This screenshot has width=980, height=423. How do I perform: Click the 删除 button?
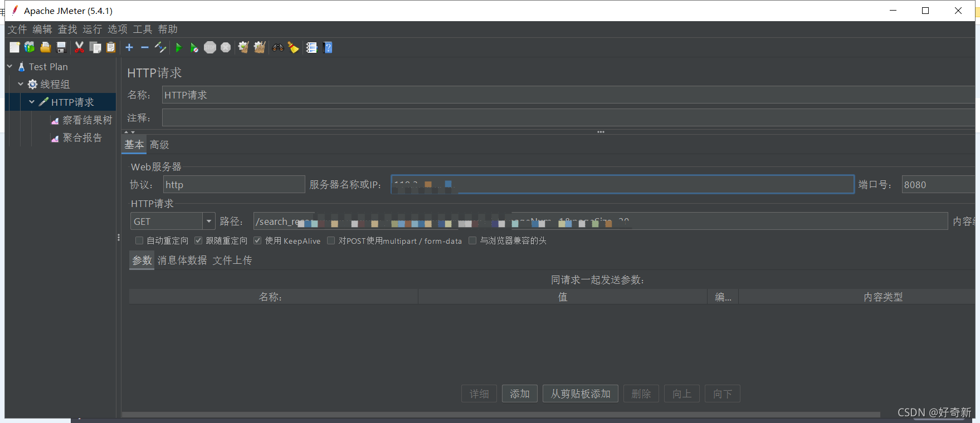641,394
